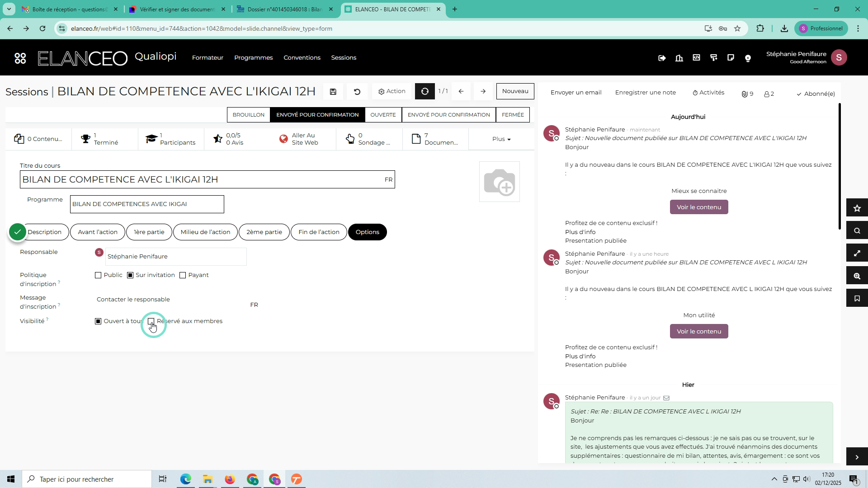Viewport: 868px width, 488px height.
Task: Click Voir le contenu under Mieux se connaitre
Action: pyautogui.click(x=699, y=207)
